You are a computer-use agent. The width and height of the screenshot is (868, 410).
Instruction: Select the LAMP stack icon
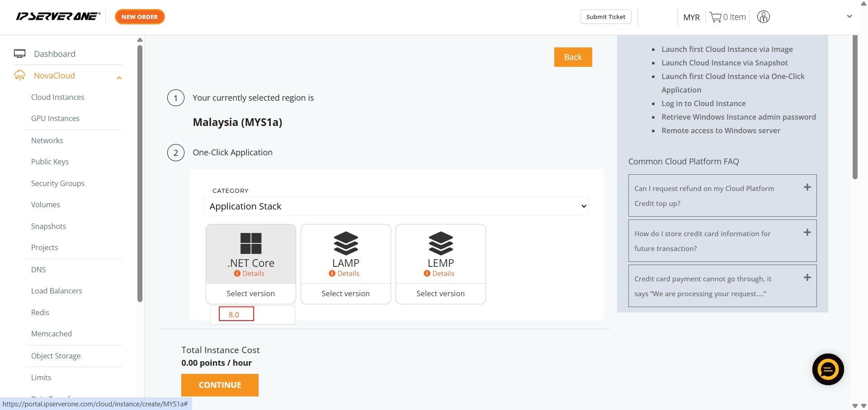(x=345, y=243)
